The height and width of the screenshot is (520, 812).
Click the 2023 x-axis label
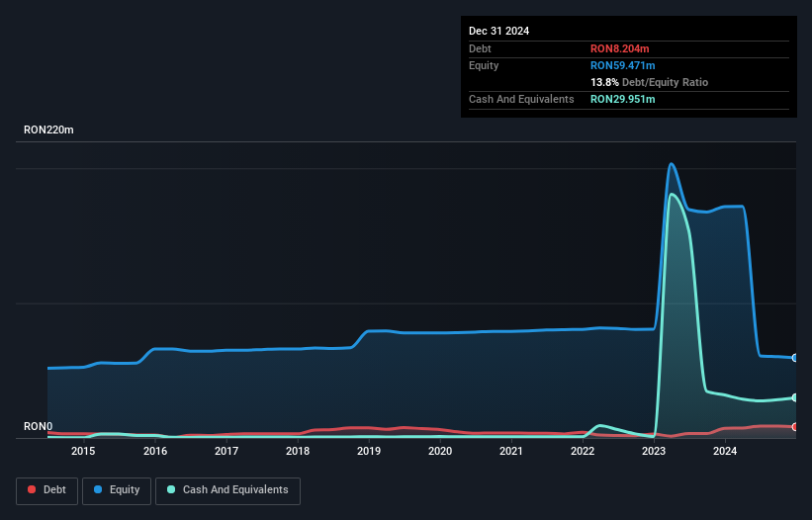pyautogui.click(x=654, y=451)
